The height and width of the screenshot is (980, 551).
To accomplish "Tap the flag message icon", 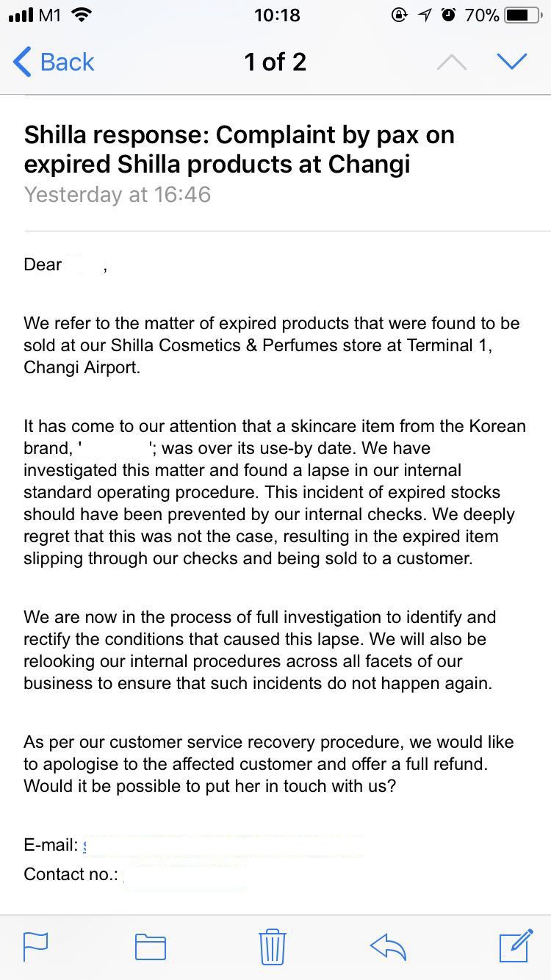I will click(35, 946).
